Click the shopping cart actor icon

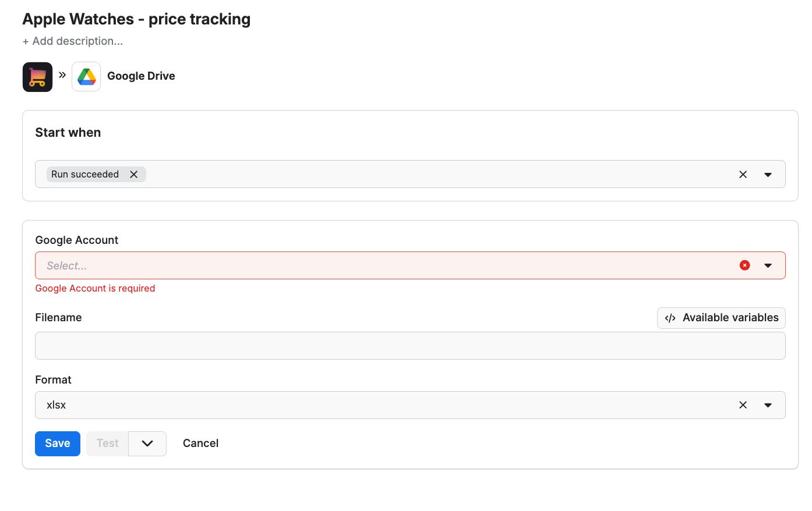tap(37, 76)
